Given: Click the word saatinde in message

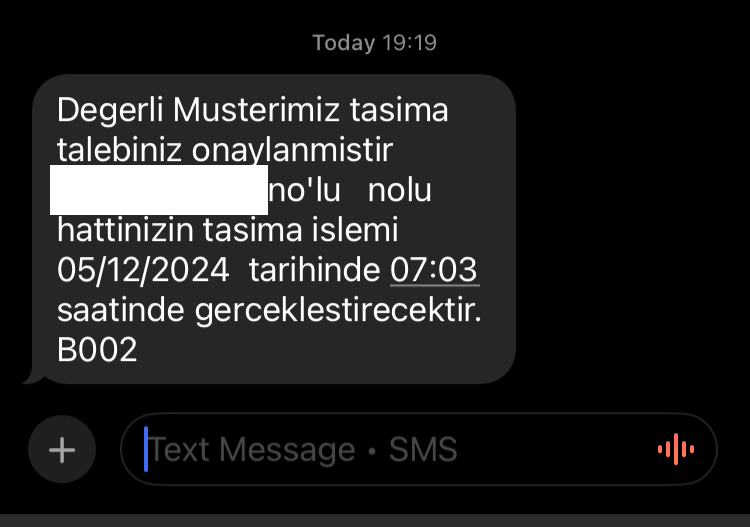Looking at the screenshot, I should coord(121,310).
